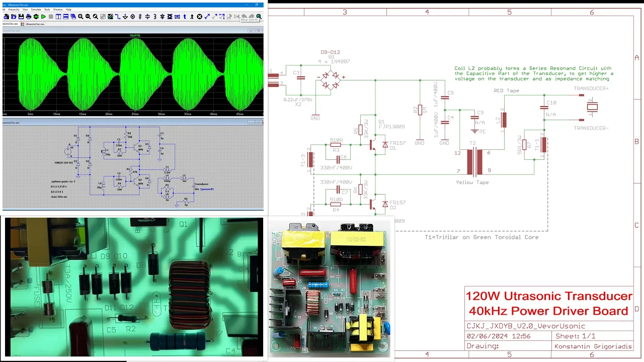644x362 pixels.
Task: Click the Save disk icon in LTspice toolbar
Action: [x=21, y=17]
